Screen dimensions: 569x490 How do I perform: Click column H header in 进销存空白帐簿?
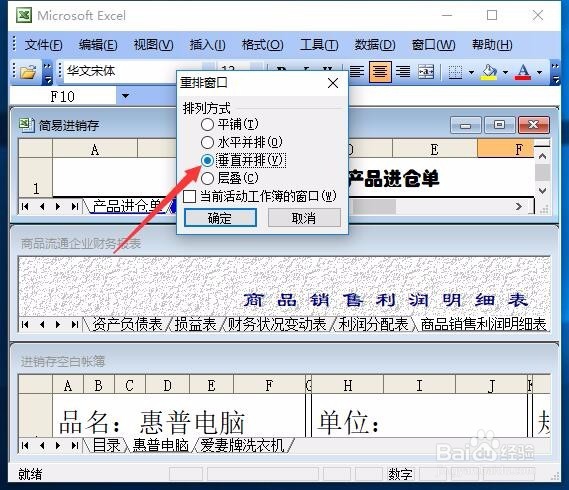pos(347,385)
